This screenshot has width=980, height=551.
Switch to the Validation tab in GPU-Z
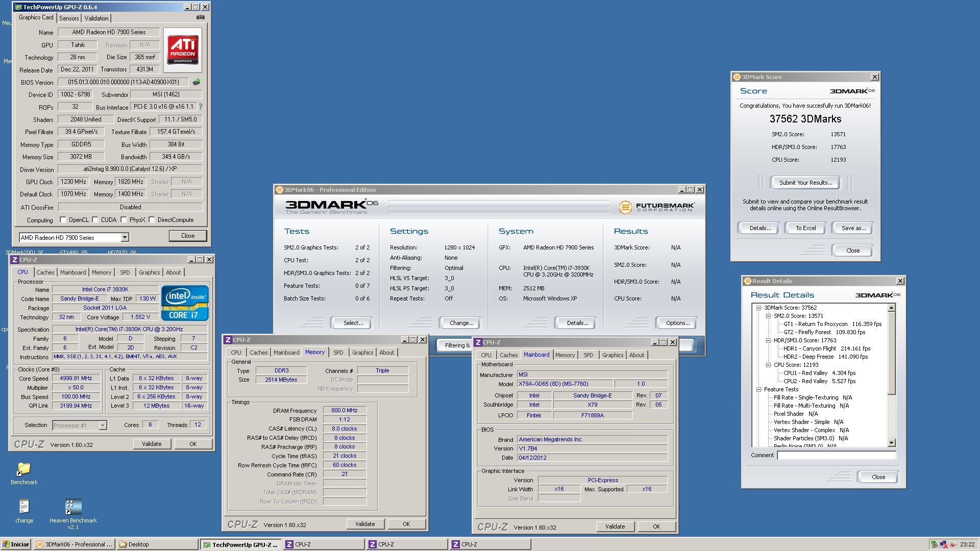pyautogui.click(x=96, y=18)
